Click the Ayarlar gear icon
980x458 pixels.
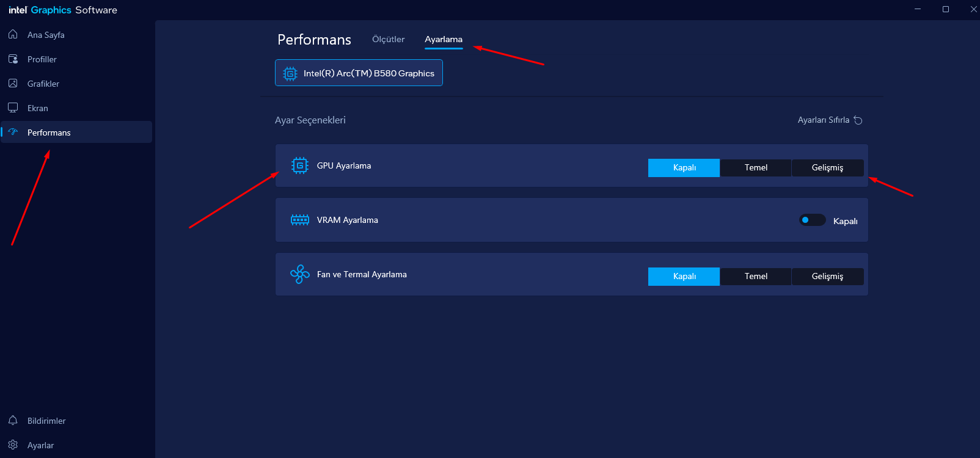pyautogui.click(x=13, y=445)
